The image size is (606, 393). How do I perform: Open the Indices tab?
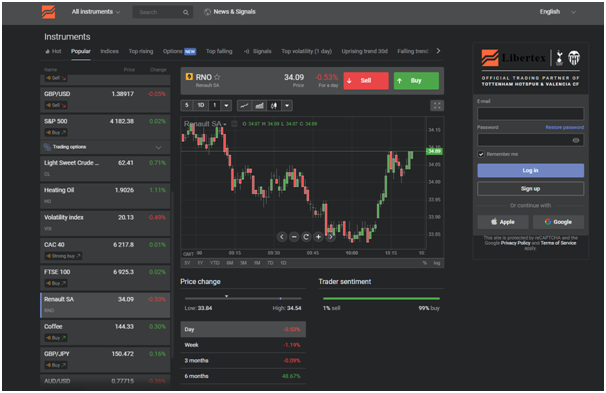point(109,51)
